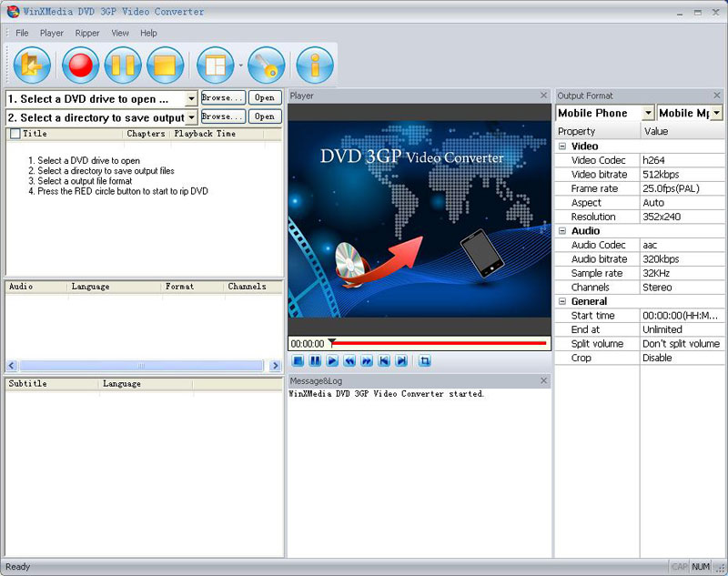Image resolution: width=728 pixels, height=576 pixels.
Task: Close the Output Format panel
Action: pyautogui.click(x=717, y=96)
